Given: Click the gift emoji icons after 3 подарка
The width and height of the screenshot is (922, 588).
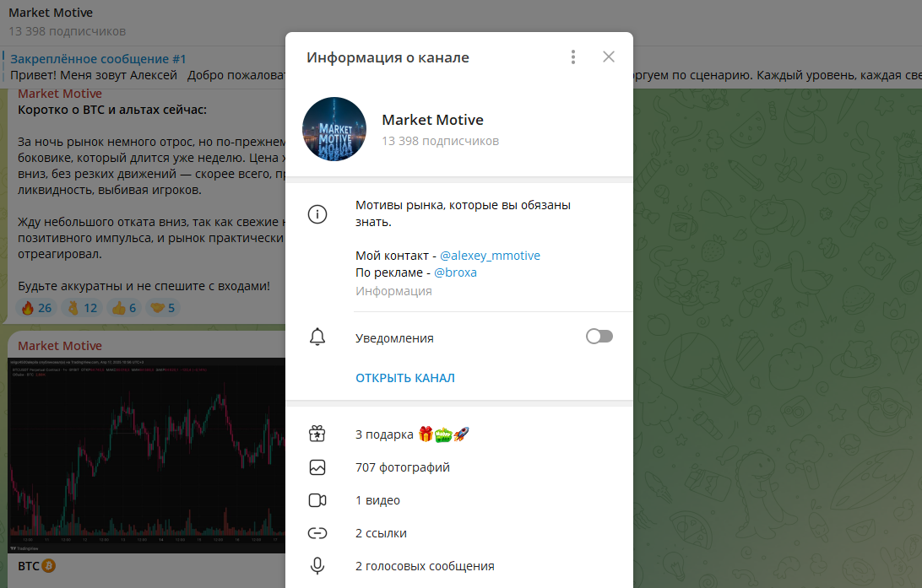Looking at the screenshot, I should coord(444,434).
